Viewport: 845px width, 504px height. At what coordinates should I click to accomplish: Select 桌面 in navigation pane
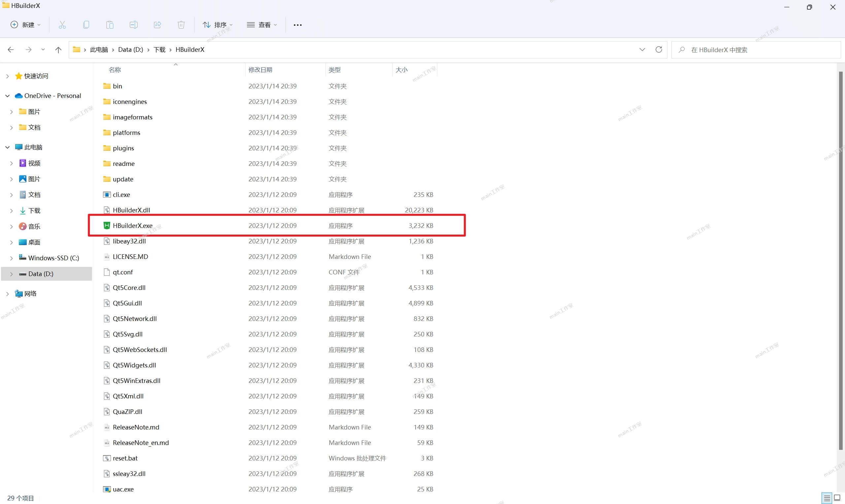(34, 242)
